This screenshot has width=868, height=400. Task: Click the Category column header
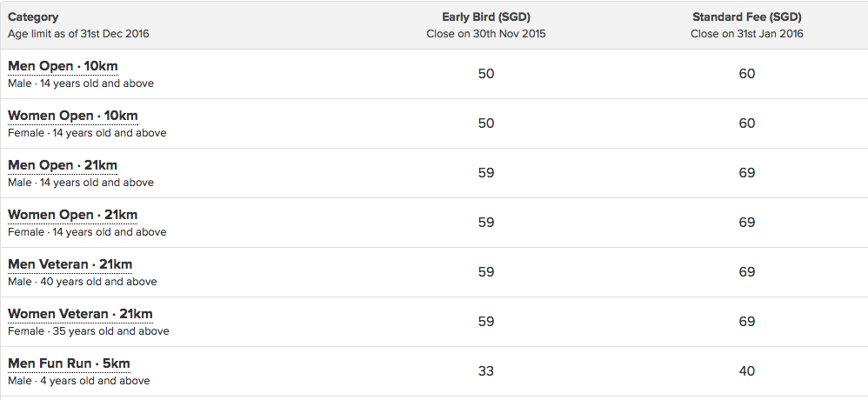[x=33, y=17]
